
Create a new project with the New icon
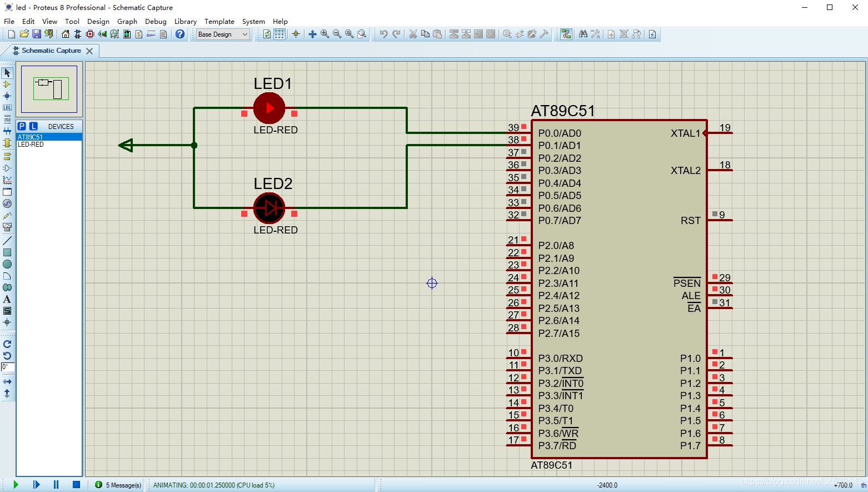(x=11, y=34)
